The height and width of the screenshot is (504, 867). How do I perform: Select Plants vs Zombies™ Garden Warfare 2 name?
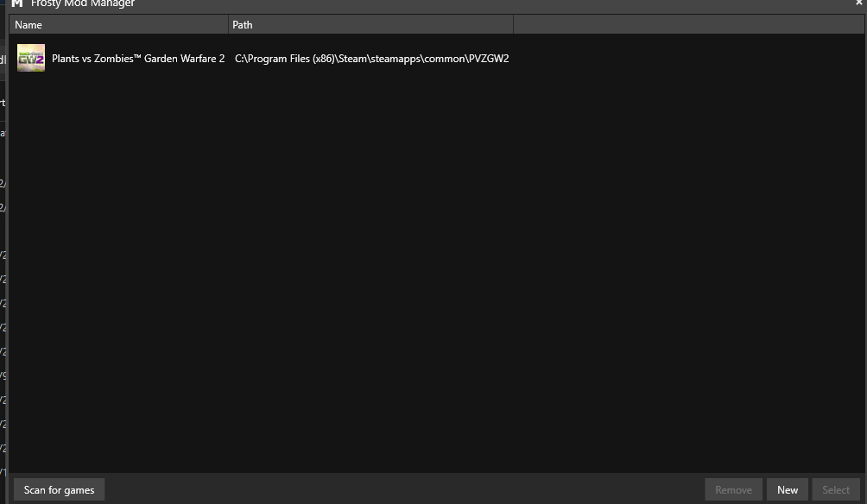138,59
